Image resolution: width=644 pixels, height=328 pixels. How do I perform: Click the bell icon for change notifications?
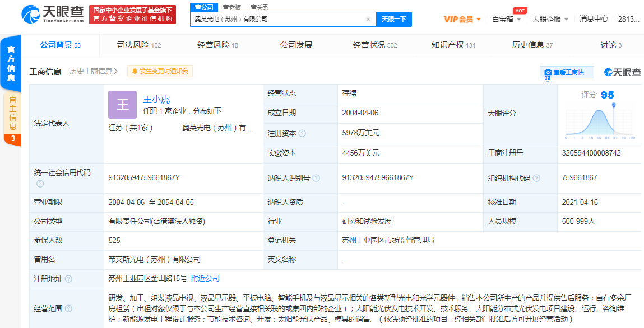pyautogui.click(x=135, y=71)
